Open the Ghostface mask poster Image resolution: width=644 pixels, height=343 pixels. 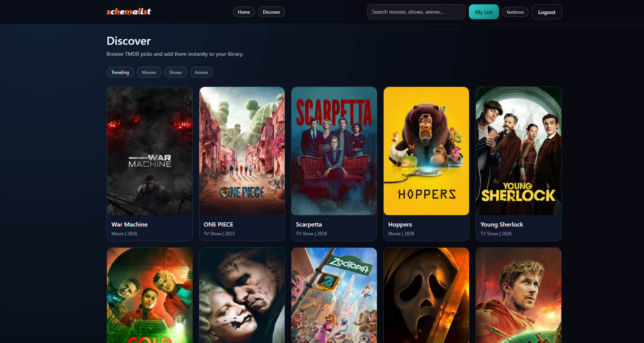click(x=426, y=296)
